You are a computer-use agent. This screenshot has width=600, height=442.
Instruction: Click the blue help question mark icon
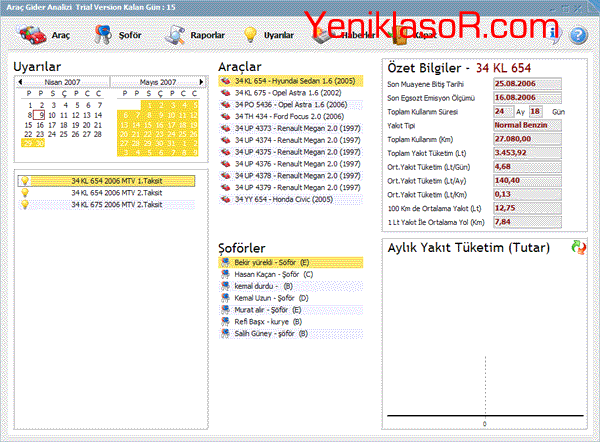[x=577, y=35]
